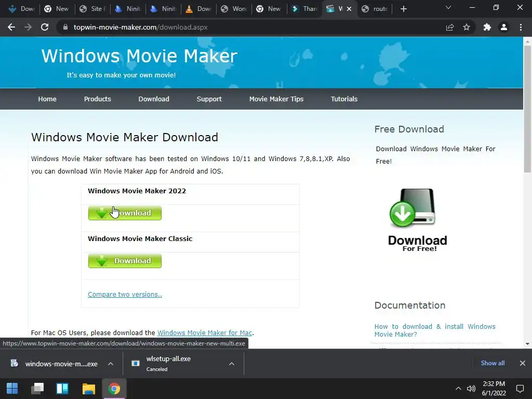Image resolution: width=532 pixels, height=399 pixels.
Task: Click the page vertical scrollbar thumb
Action: point(527,109)
